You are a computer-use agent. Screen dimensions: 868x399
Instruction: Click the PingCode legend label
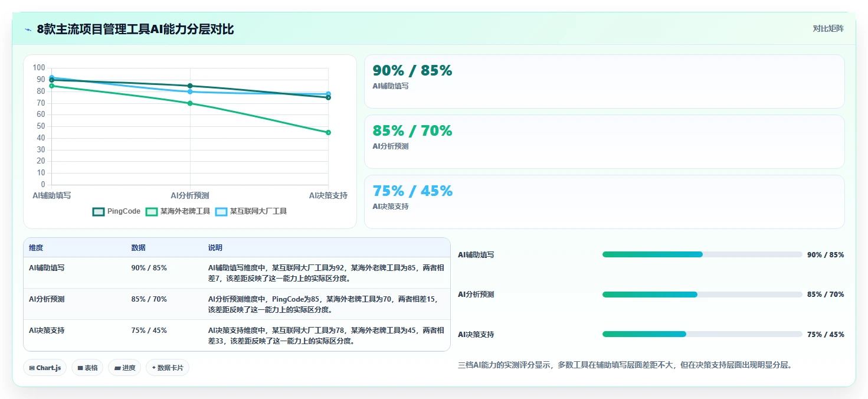coord(124,211)
